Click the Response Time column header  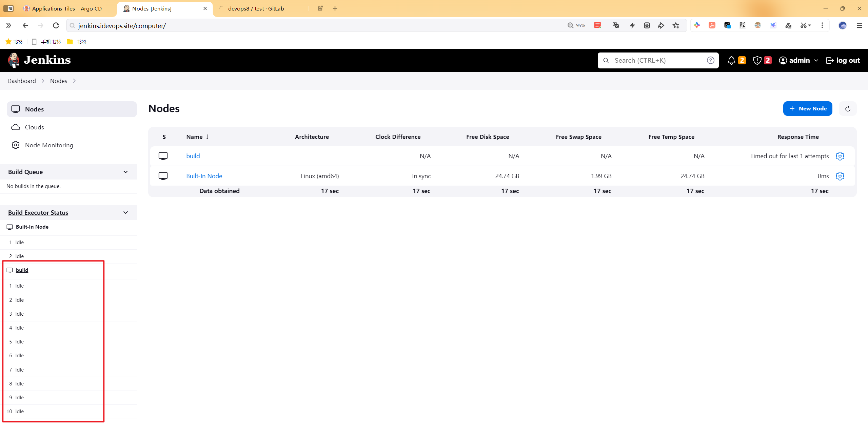798,137
